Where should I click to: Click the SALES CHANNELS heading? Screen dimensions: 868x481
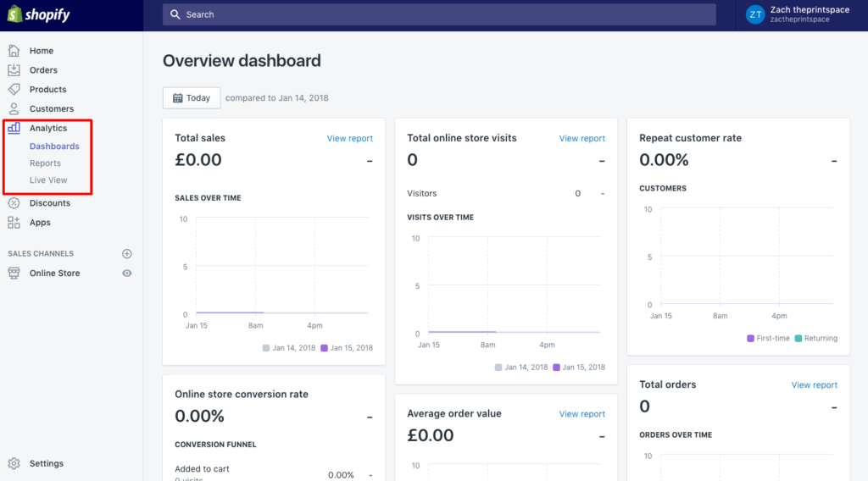coord(41,254)
